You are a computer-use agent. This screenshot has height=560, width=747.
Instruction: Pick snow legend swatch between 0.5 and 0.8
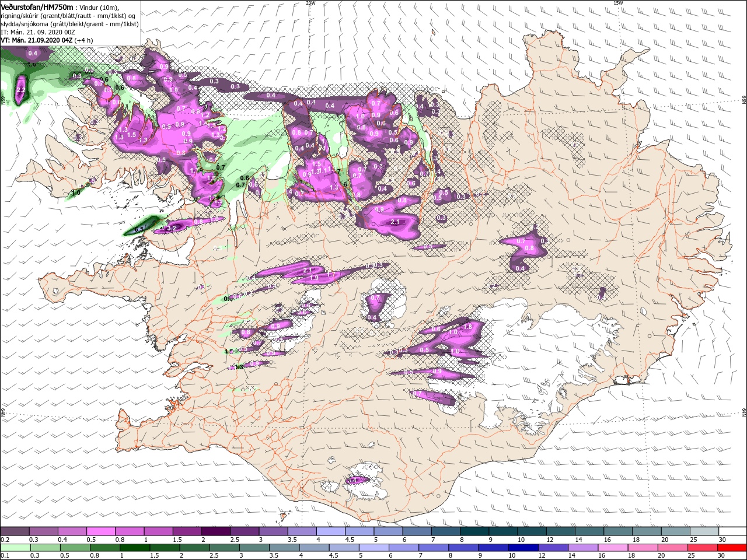click(100, 531)
